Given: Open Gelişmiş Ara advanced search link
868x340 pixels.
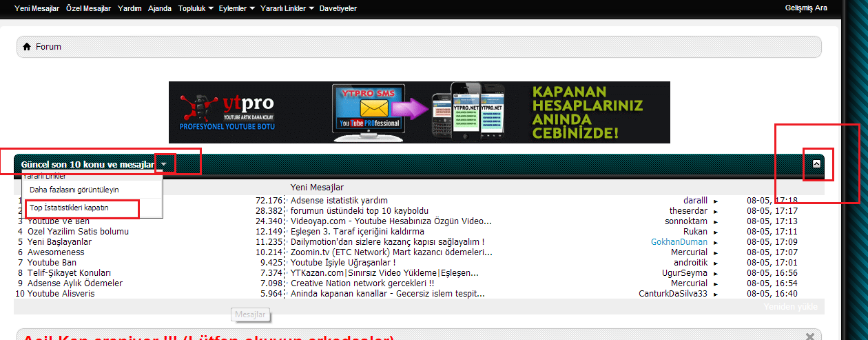Looking at the screenshot, I should pos(806,8).
